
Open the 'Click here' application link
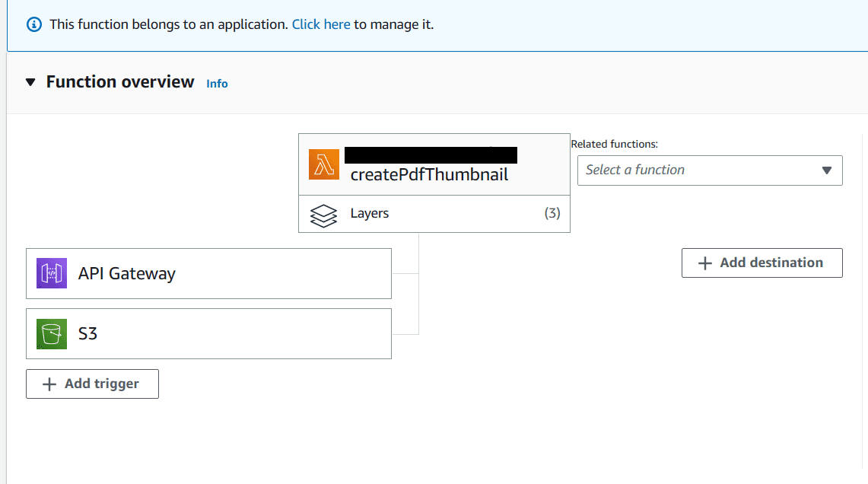pos(321,24)
